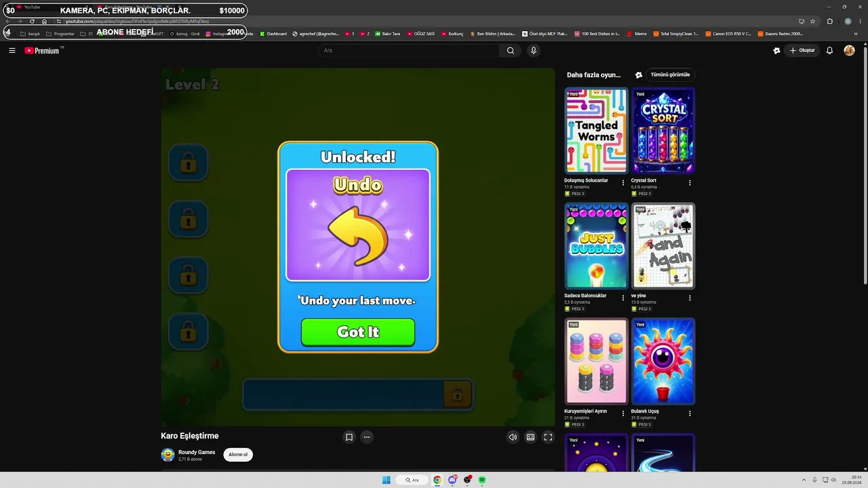Open the Chrome profile avatar
The image size is (868, 488).
848,22
